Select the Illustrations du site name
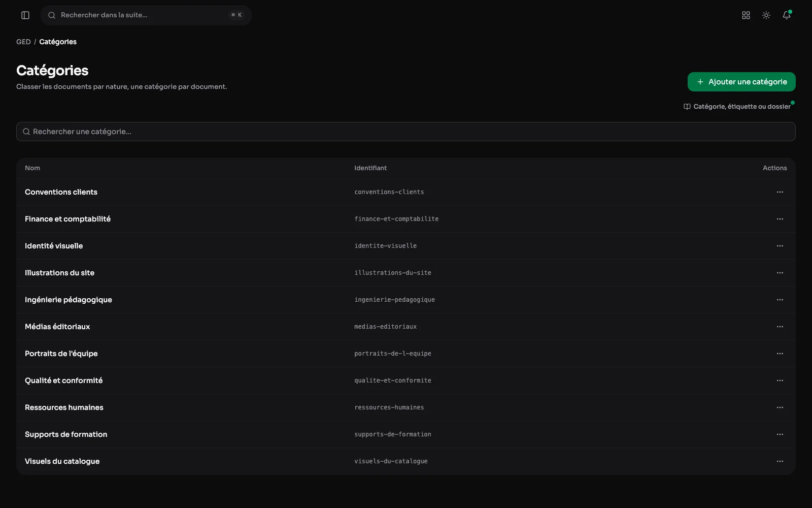 pyautogui.click(x=59, y=273)
